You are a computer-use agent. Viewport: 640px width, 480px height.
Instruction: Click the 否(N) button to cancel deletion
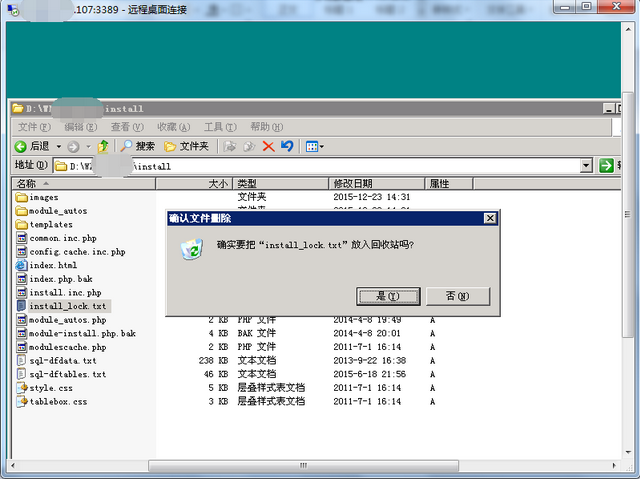point(457,296)
